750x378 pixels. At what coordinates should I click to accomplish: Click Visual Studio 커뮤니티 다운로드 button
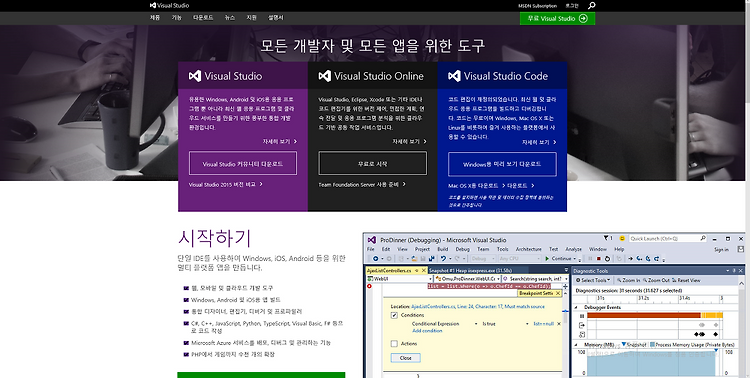point(243,164)
